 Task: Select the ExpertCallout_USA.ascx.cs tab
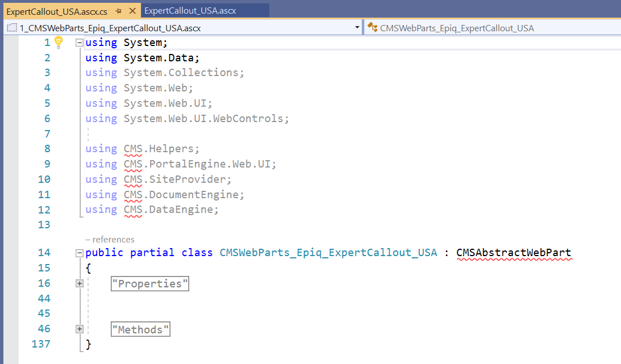[56, 11]
